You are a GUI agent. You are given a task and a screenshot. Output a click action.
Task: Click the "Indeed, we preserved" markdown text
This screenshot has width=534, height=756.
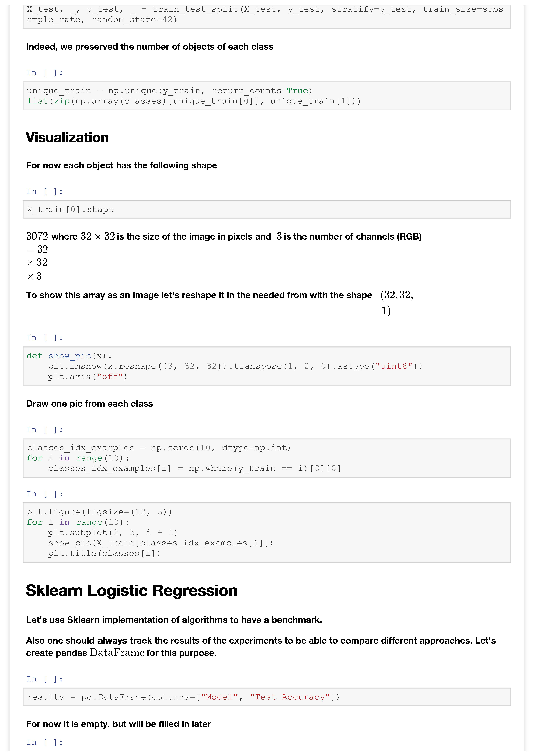pyautogui.click(x=150, y=47)
